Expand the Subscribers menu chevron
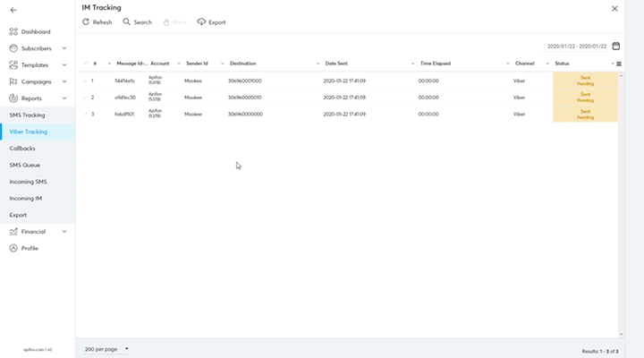The height and width of the screenshot is (358, 644). point(64,48)
